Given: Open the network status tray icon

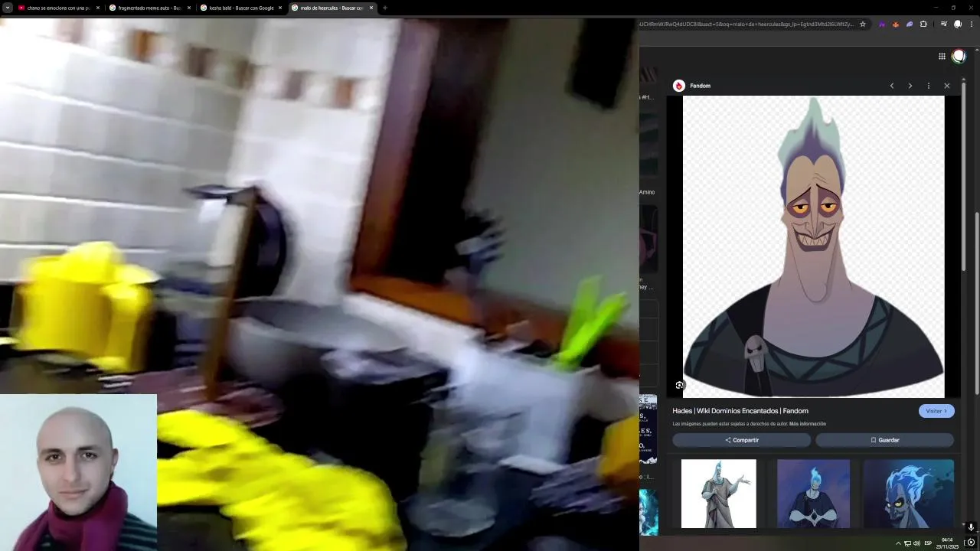Looking at the screenshot, I should pos(907,543).
